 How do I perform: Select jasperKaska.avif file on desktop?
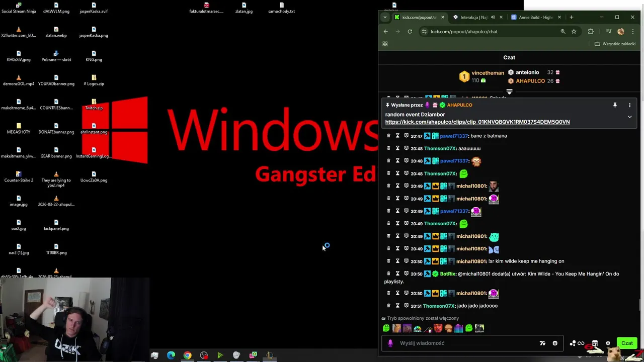tap(94, 7)
